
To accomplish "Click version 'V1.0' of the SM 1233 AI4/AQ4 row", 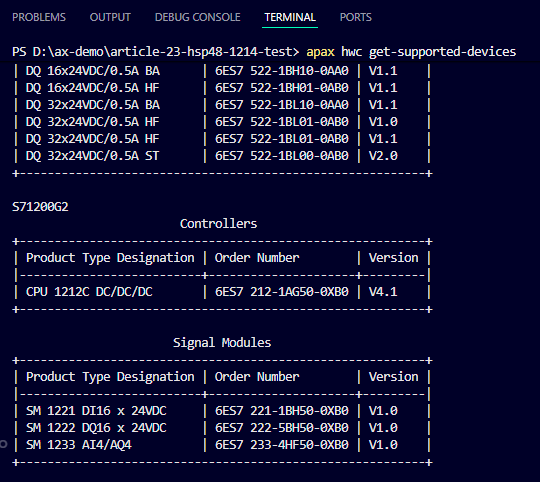I will 383,445.
